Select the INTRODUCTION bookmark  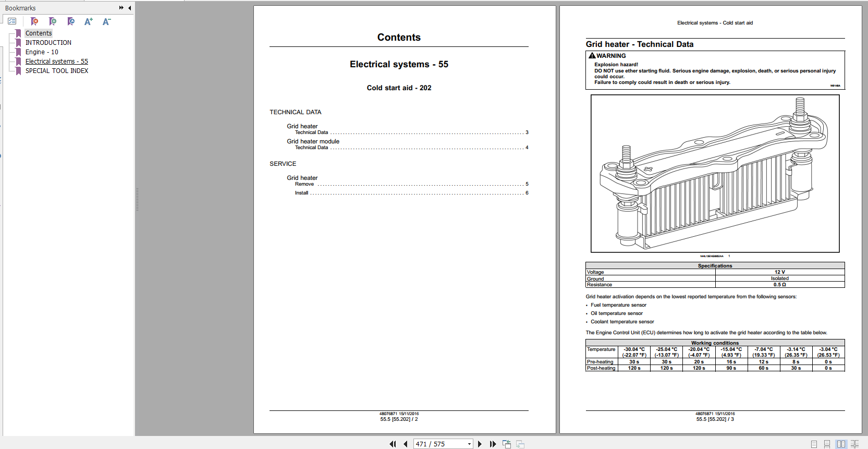click(x=48, y=43)
